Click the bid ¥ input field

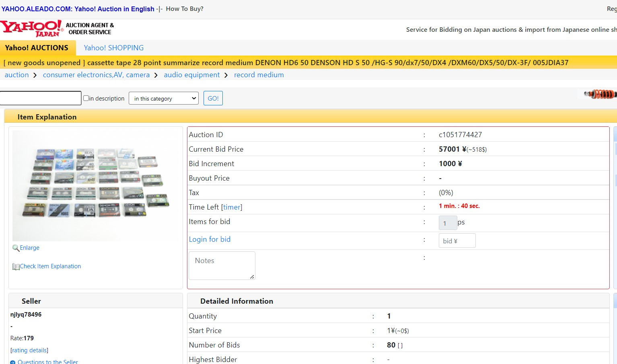pos(457,241)
